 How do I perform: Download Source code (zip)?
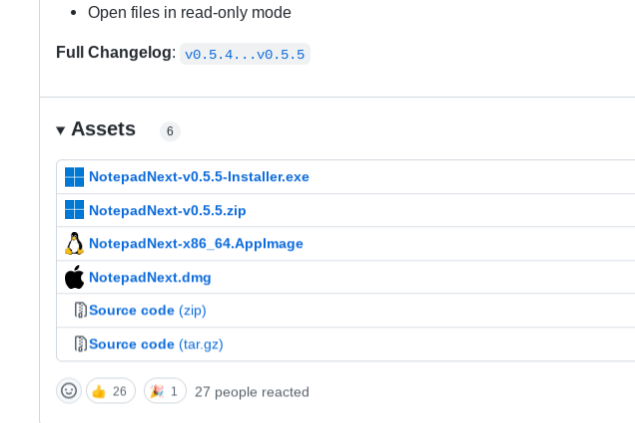pyautogui.click(x=147, y=310)
